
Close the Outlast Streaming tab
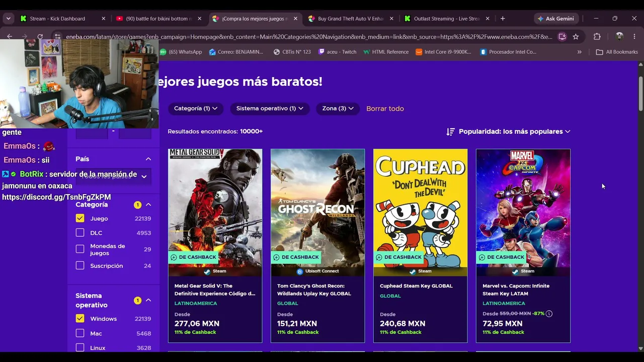pos(487,19)
